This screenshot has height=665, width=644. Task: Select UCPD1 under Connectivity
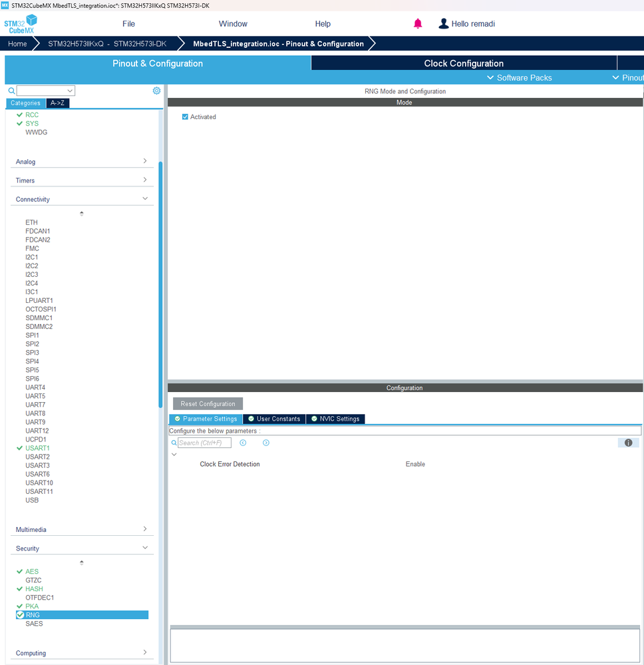(36, 440)
